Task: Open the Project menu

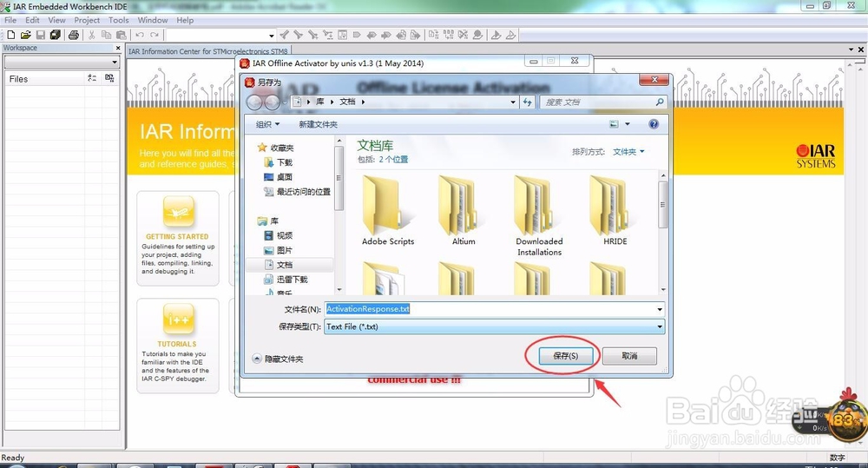Action: 87,20
